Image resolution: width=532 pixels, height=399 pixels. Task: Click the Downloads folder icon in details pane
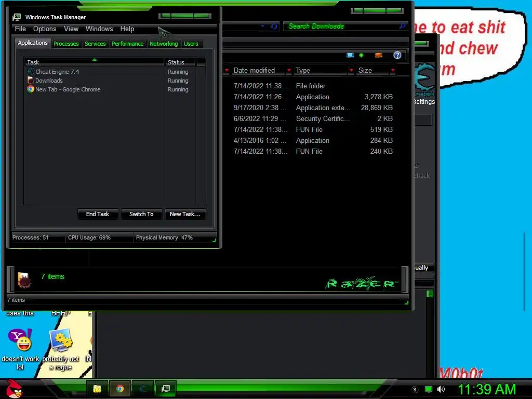click(x=24, y=280)
